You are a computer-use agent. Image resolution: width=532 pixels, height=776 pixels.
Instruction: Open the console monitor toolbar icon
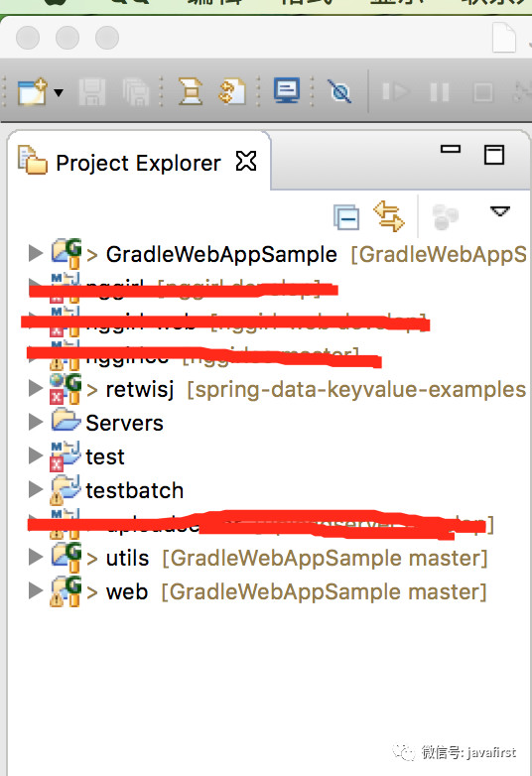[x=287, y=91]
